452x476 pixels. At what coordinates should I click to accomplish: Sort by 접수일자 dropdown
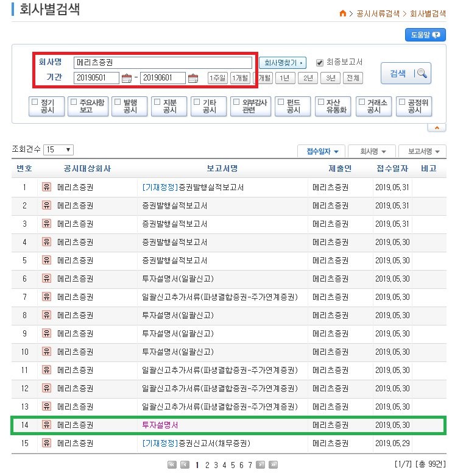pos(321,151)
